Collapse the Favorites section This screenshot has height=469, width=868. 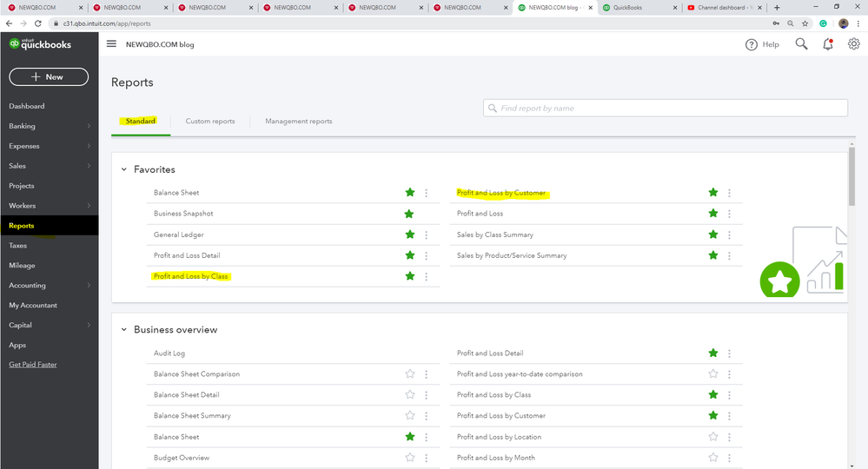click(x=124, y=169)
